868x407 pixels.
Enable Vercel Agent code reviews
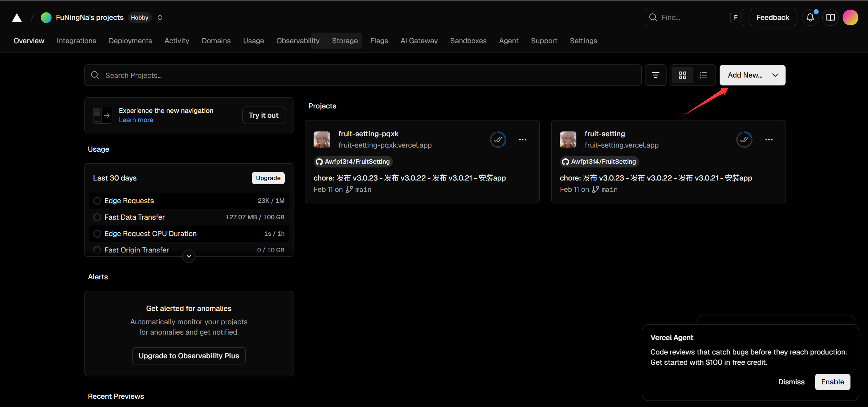click(x=832, y=382)
